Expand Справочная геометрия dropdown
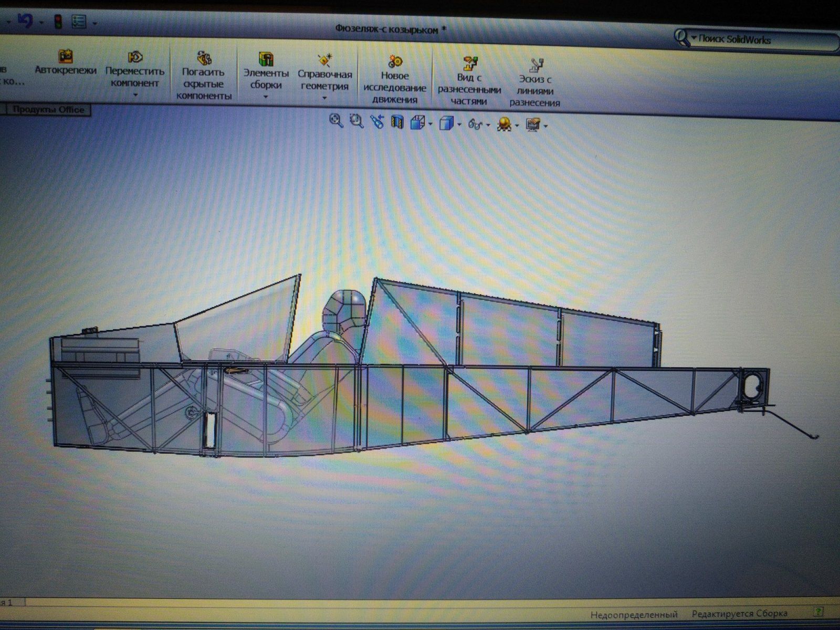Viewport: 840px width, 630px height. (x=324, y=98)
